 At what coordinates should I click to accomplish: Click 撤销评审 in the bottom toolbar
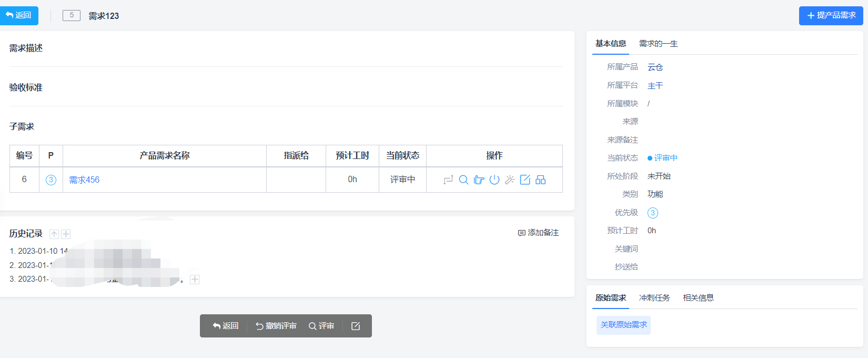276,326
